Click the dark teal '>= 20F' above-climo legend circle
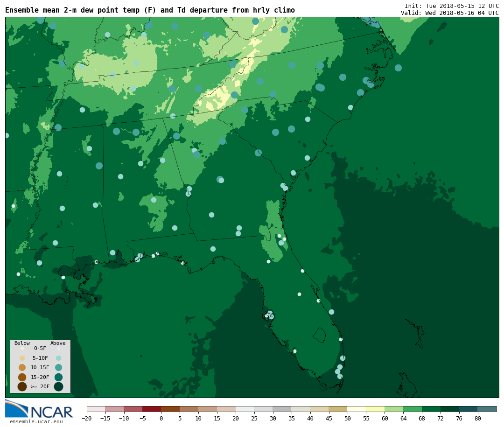Image resolution: width=504 pixels, height=427 pixels. 58,386
